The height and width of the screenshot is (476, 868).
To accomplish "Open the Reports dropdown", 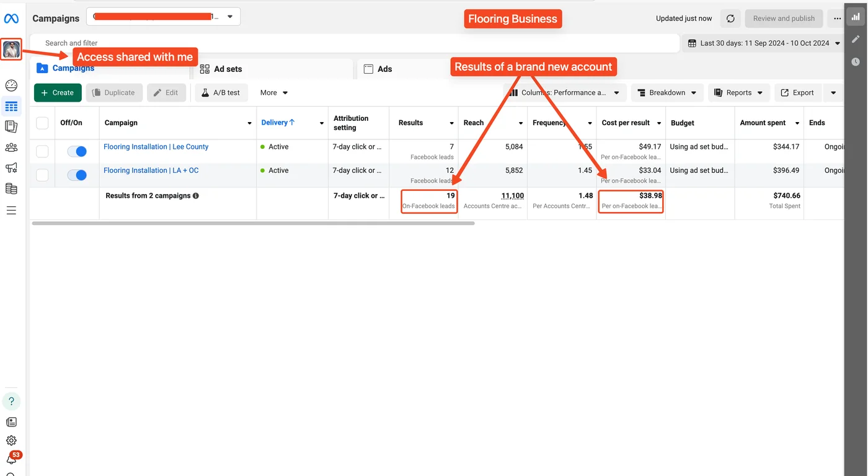I will coord(738,93).
